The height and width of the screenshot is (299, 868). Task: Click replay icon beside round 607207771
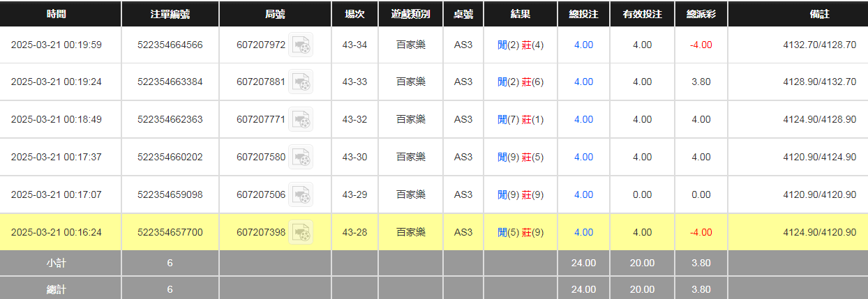pos(301,120)
